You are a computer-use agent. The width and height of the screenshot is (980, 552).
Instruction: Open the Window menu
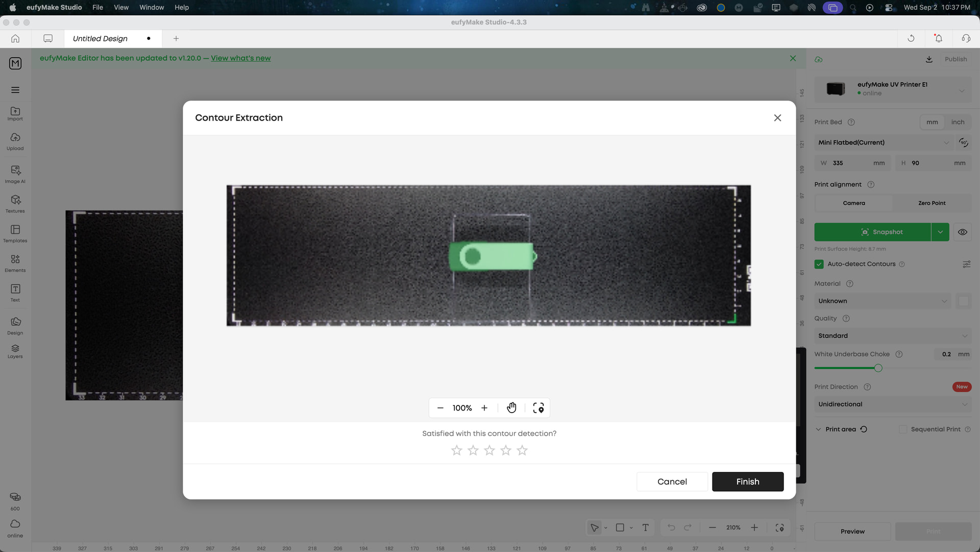coord(152,7)
